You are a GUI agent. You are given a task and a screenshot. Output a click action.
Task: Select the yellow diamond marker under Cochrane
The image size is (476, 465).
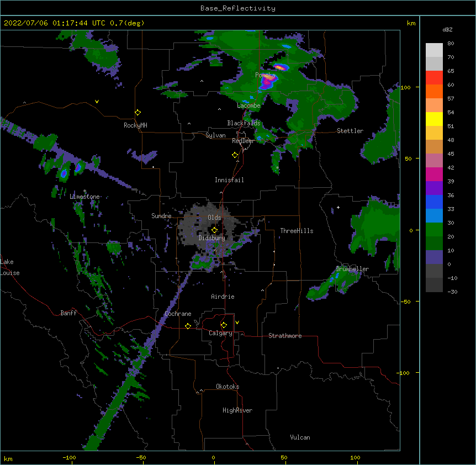click(x=188, y=326)
